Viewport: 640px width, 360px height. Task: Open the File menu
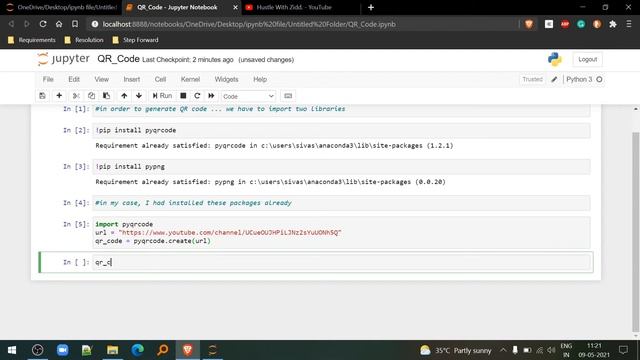48,79
